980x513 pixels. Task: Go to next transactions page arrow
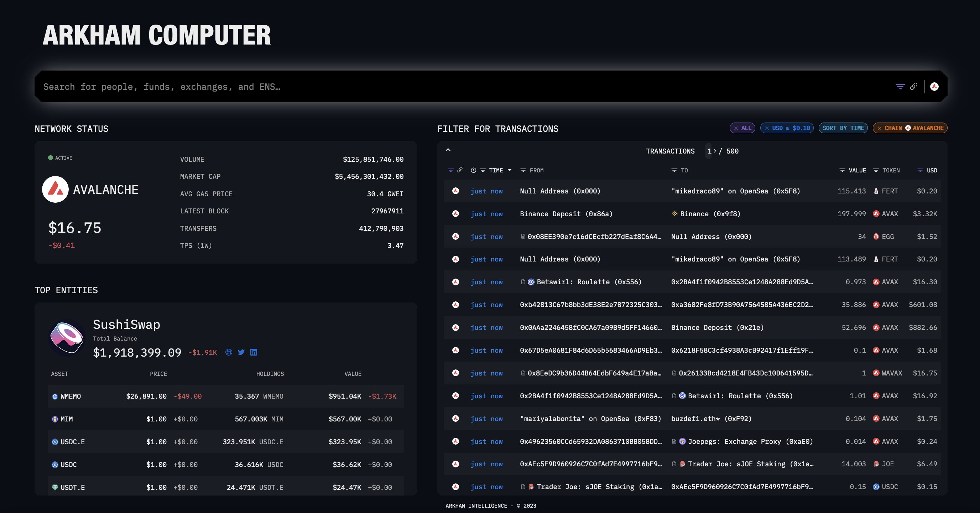pyautogui.click(x=715, y=151)
